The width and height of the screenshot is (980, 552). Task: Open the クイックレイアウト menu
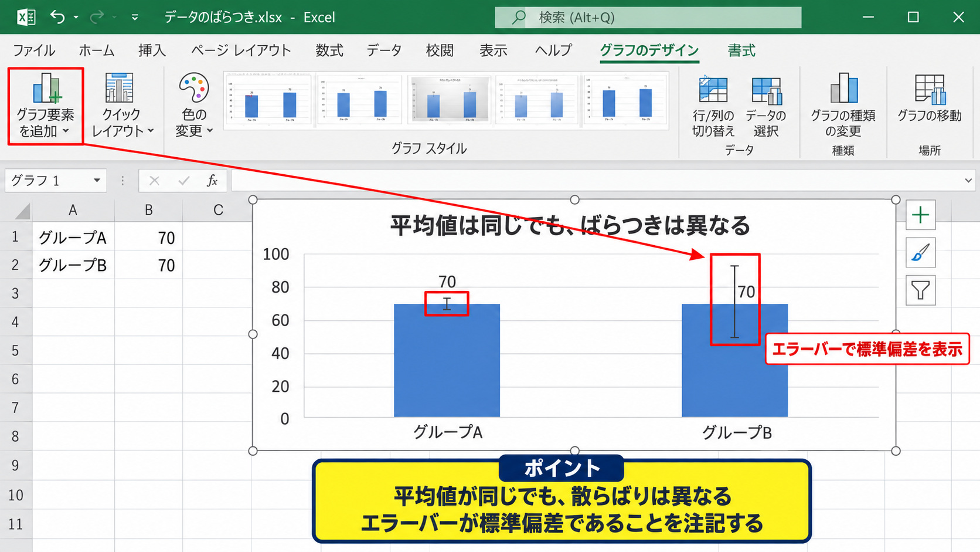(x=122, y=106)
